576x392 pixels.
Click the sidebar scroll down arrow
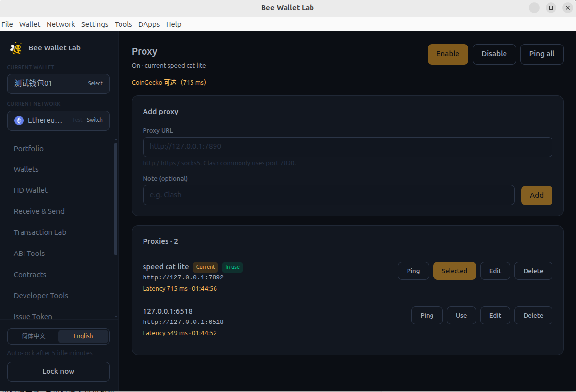click(116, 316)
